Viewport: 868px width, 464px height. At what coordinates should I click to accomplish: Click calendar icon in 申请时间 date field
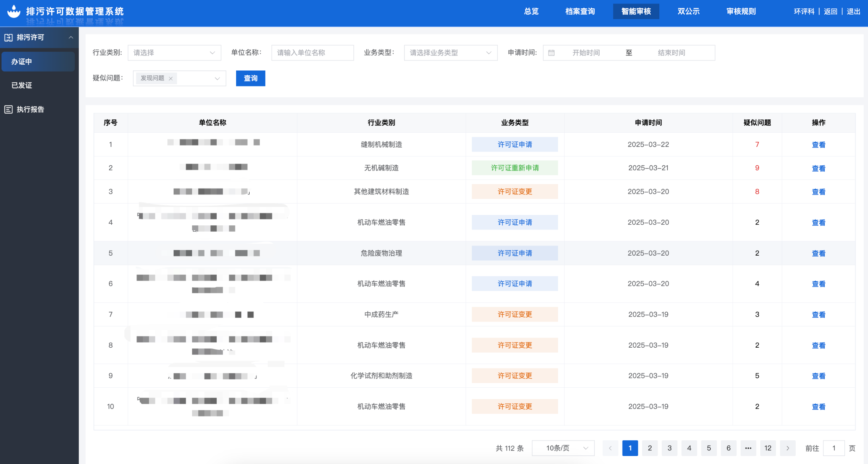click(551, 53)
